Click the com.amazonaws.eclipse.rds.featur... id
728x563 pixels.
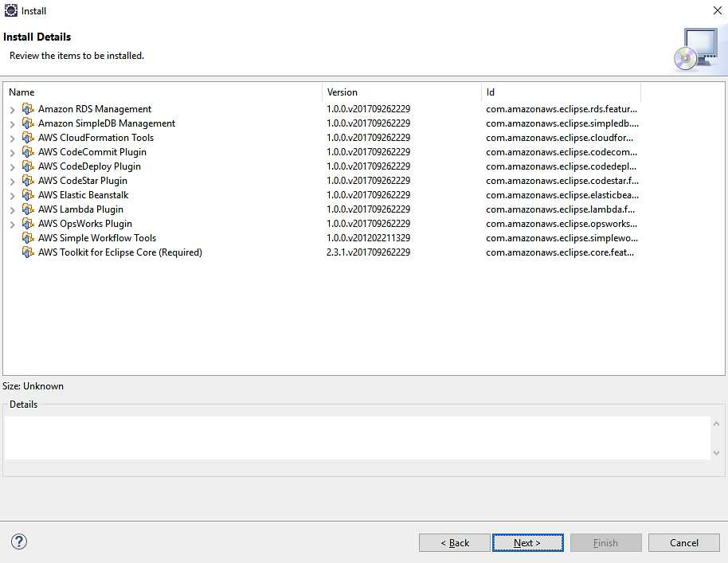562,109
